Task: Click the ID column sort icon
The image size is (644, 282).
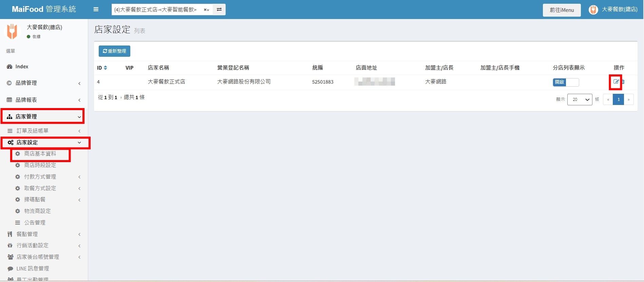Action: tap(106, 68)
